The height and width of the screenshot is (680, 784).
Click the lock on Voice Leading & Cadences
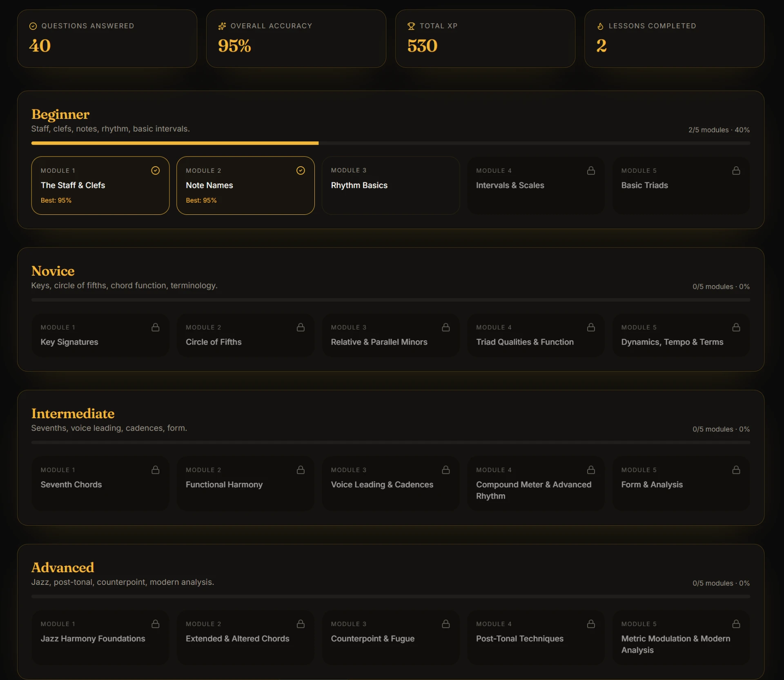pyautogui.click(x=446, y=470)
